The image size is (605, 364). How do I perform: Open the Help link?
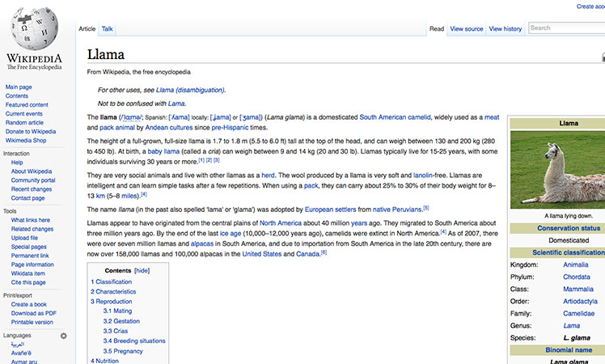pyautogui.click(x=17, y=163)
